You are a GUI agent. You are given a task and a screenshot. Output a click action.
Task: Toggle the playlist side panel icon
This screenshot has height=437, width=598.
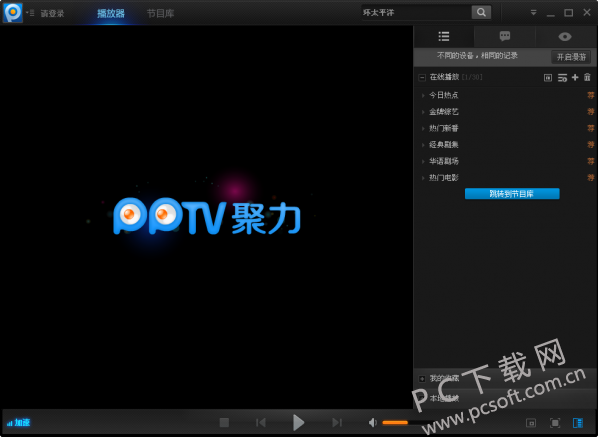click(578, 423)
